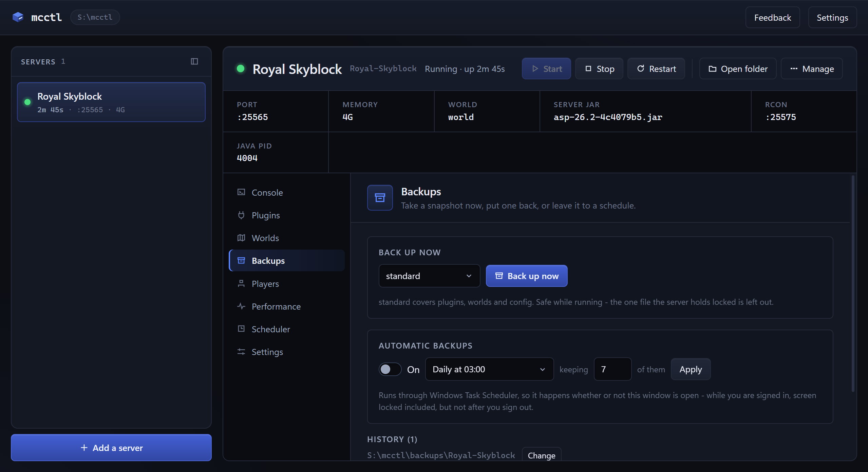Click the port value :25565
This screenshot has width=868, height=472.
(x=252, y=117)
